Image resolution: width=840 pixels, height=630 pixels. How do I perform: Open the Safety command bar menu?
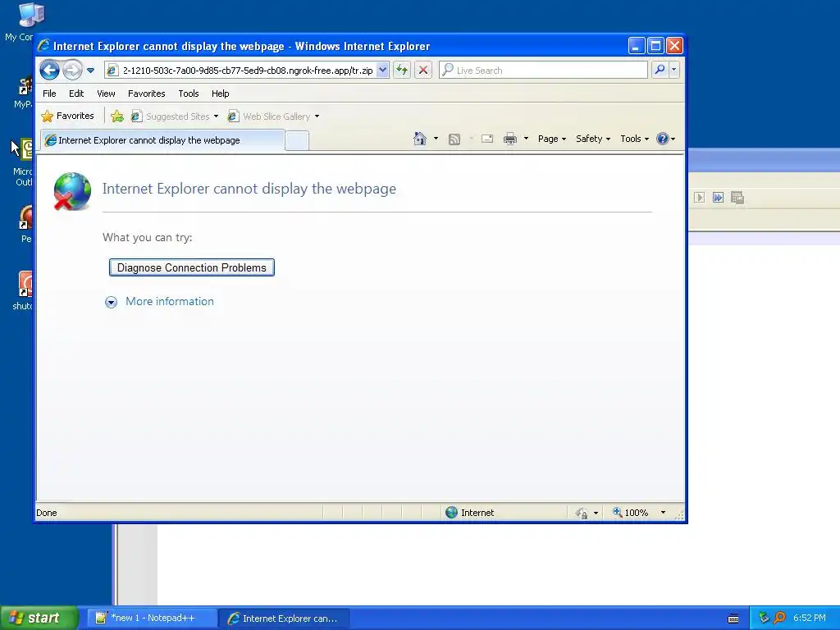click(592, 139)
